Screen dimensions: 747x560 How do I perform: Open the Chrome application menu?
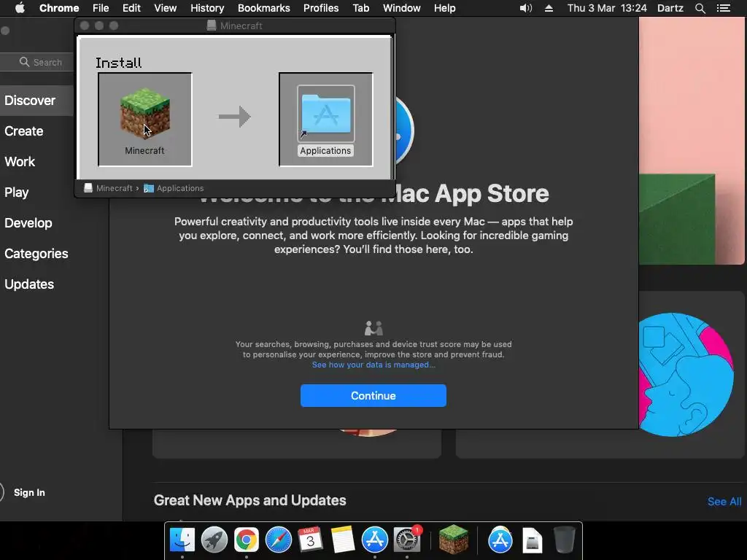click(x=59, y=8)
